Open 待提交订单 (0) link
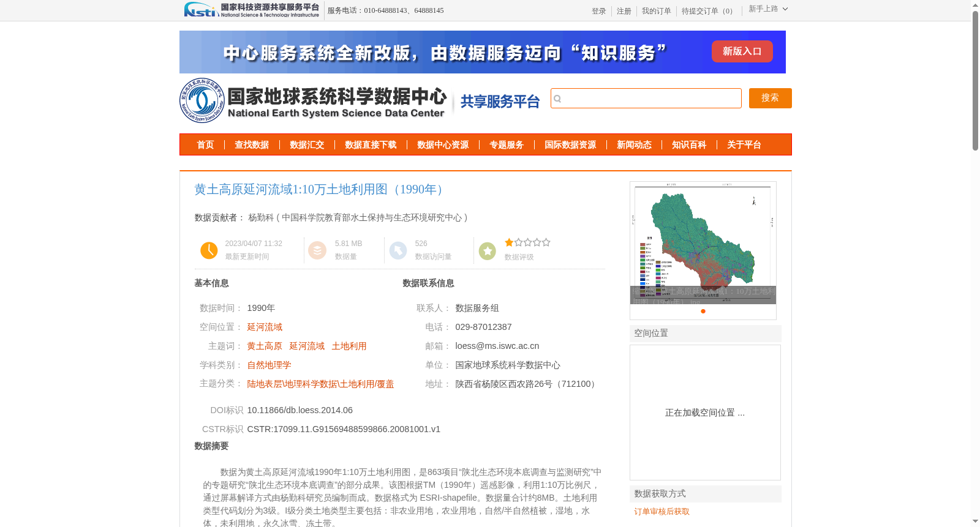This screenshot has width=980, height=527. [709, 11]
